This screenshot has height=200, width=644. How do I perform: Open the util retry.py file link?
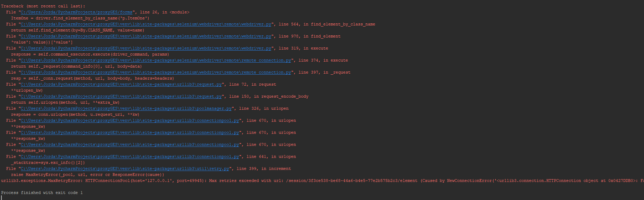(x=125, y=168)
